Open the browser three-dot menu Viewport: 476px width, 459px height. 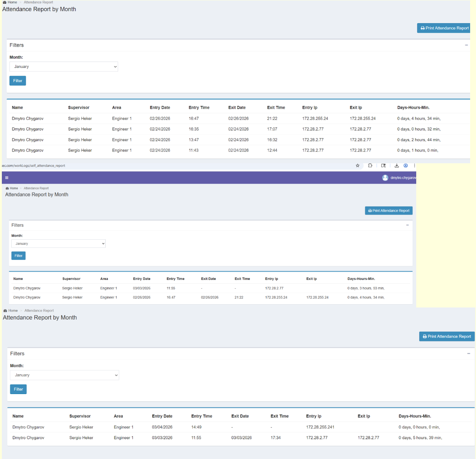(x=414, y=165)
